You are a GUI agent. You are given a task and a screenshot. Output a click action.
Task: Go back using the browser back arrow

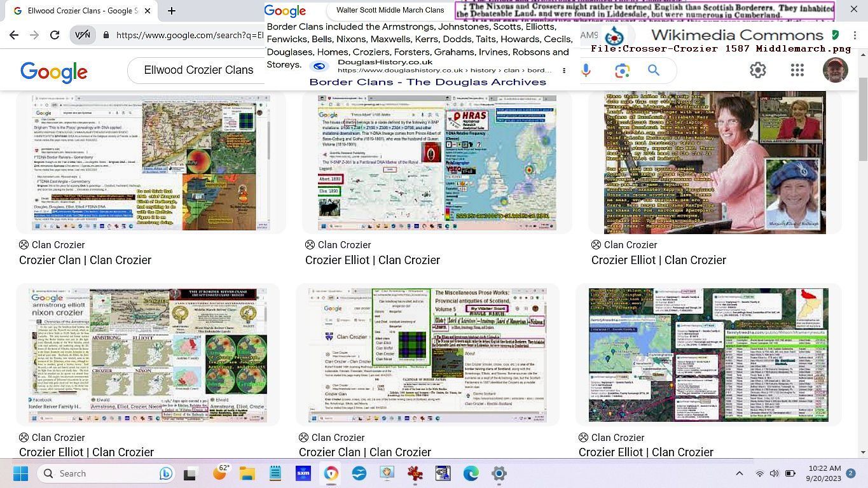tap(15, 35)
